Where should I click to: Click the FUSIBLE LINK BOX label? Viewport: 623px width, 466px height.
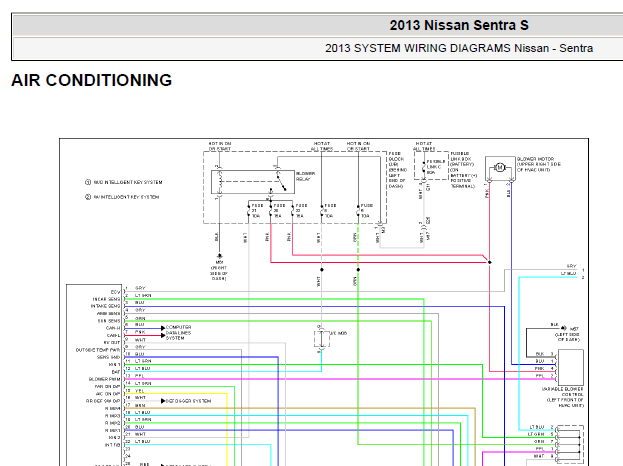click(x=463, y=170)
